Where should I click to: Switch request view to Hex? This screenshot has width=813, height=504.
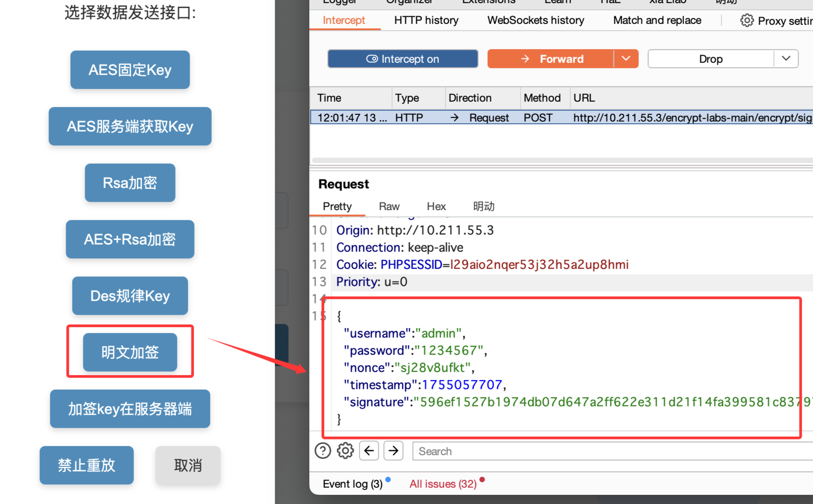[x=436, y=207]
